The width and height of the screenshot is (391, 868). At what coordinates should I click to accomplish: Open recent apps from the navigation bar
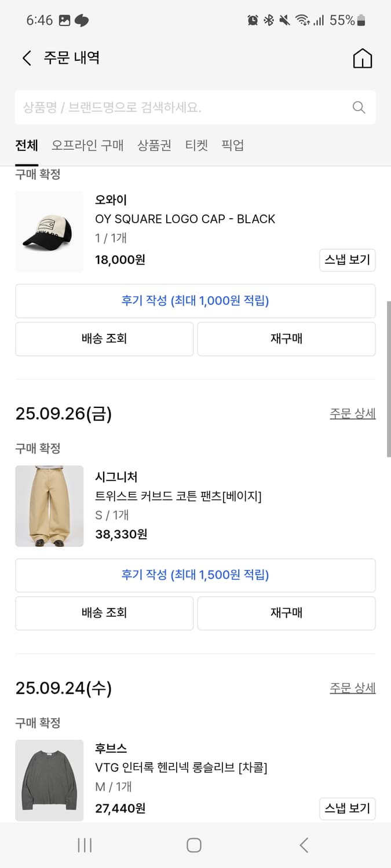pos(84,845)
